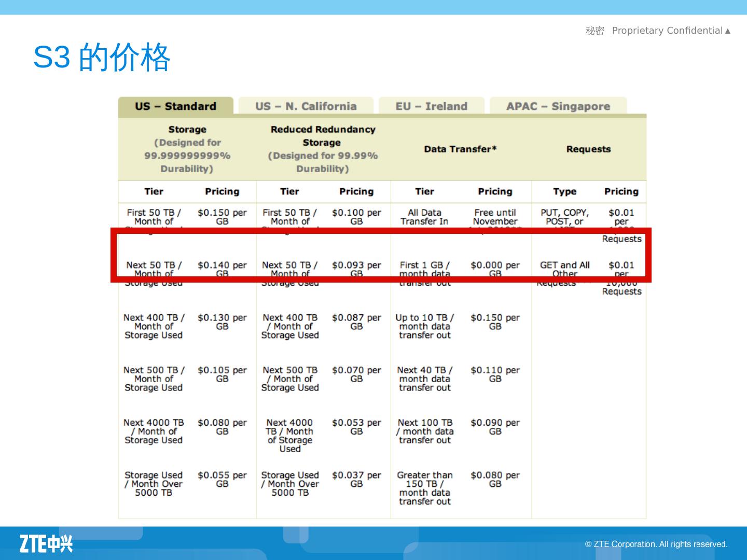
Task: Click the Requests column header
Action: point(588,149)
